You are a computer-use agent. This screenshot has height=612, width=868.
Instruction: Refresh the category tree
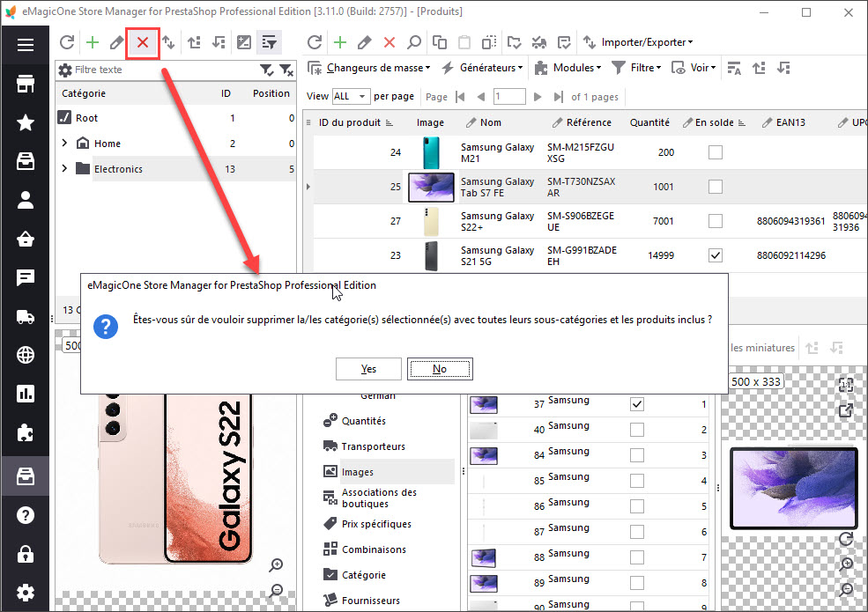(x=67, y=42)
